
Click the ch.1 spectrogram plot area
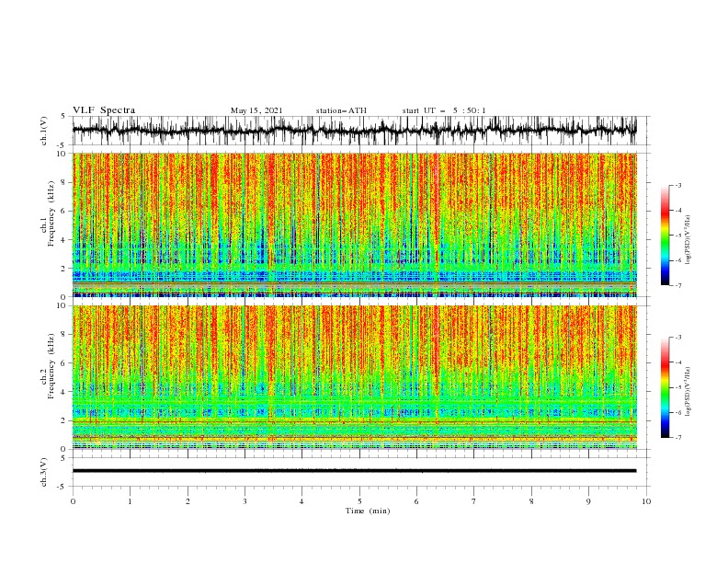click(x=354, y=224)
